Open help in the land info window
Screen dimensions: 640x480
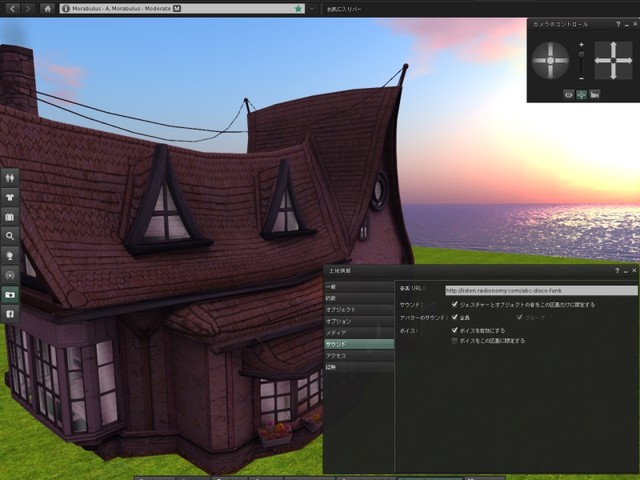[617, 271]
